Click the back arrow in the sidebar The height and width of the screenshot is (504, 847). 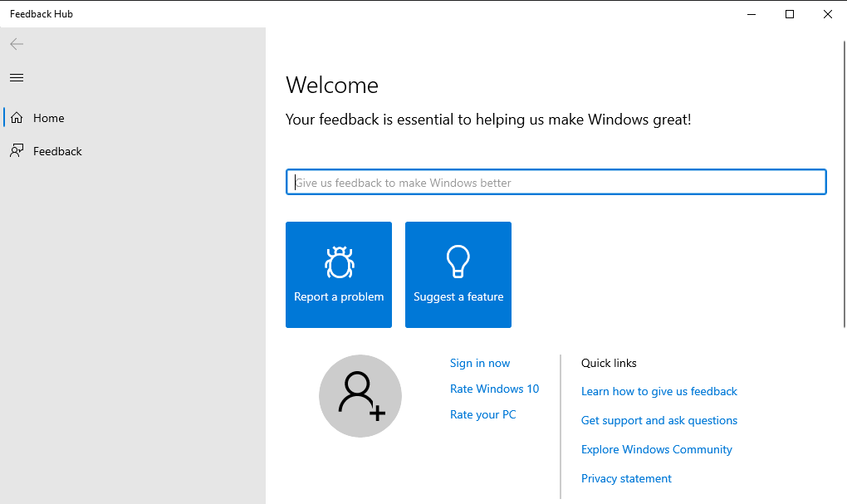(x=17, y=44)
